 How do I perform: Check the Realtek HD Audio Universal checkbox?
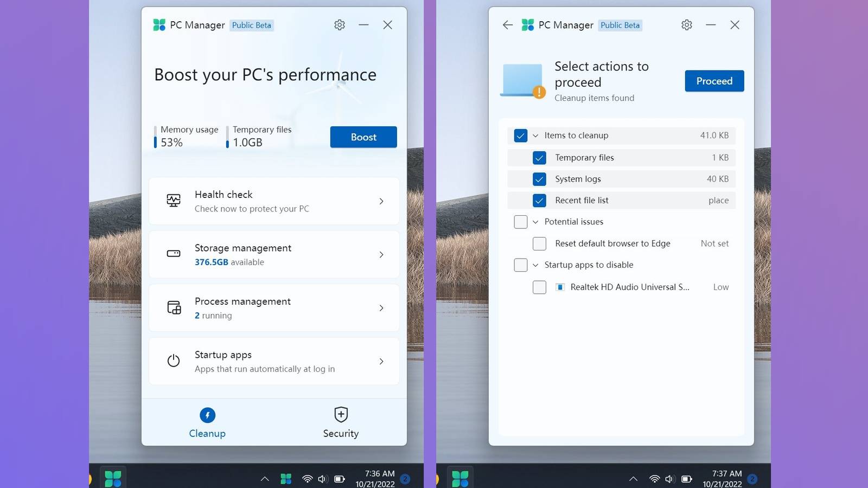click(539, 287)
